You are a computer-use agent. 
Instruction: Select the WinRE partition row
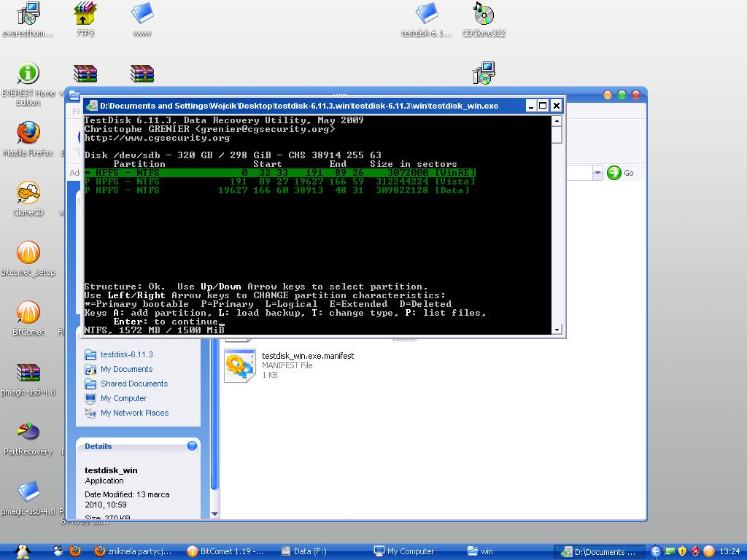[280, 172]
